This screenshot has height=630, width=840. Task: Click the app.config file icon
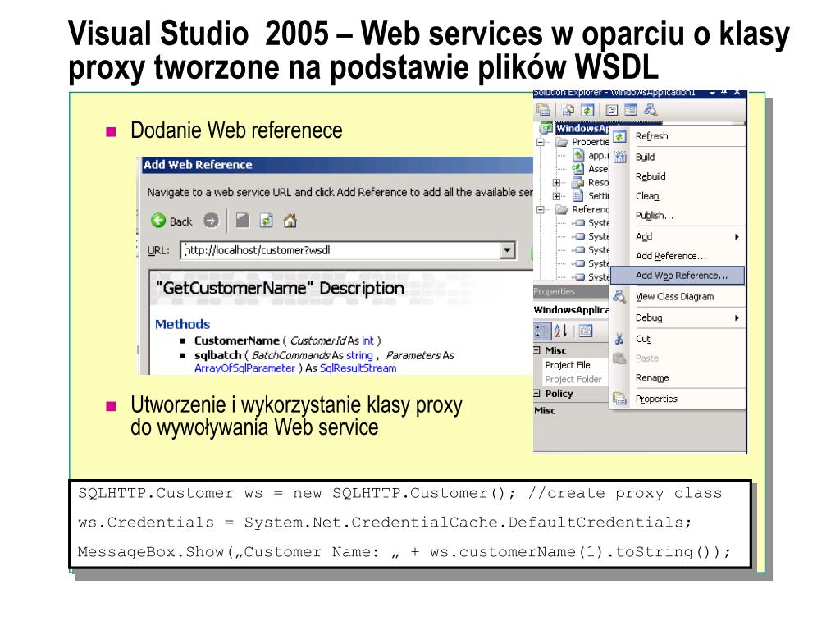pyautogui.click(x=578, y=155)
